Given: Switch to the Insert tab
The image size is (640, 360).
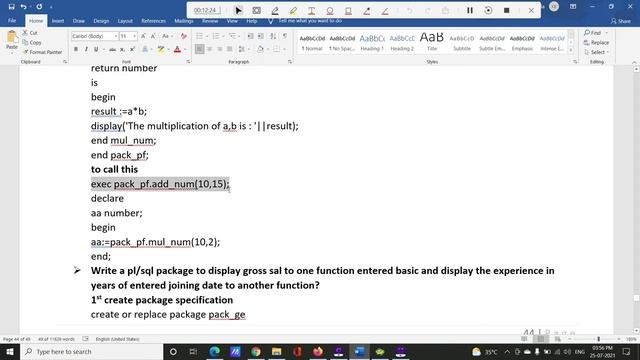Looking at the screenshot, I should pyautogui.click(x=58, y=20).
